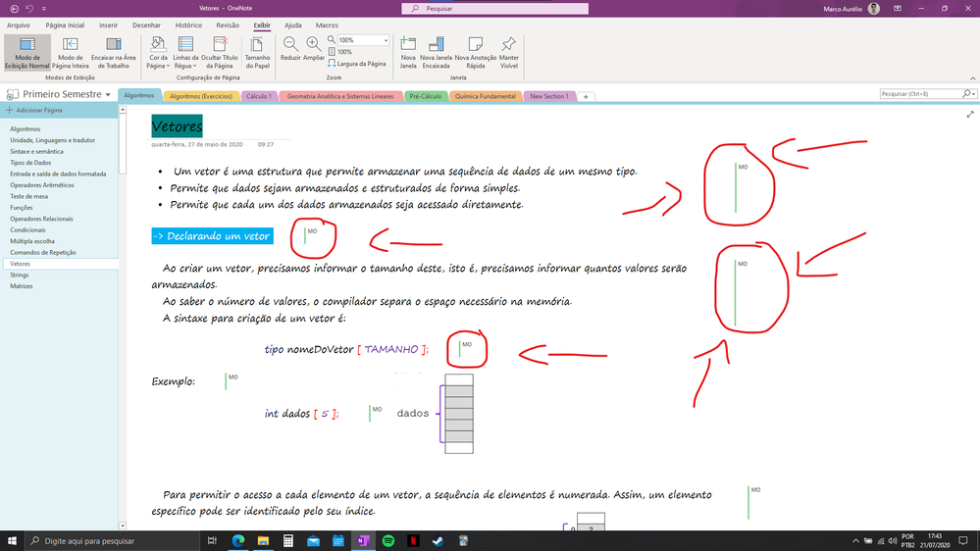Open Netflix from the taskbar
The image size is (980, 551).
pyautogui.click(x=413, y=541)
